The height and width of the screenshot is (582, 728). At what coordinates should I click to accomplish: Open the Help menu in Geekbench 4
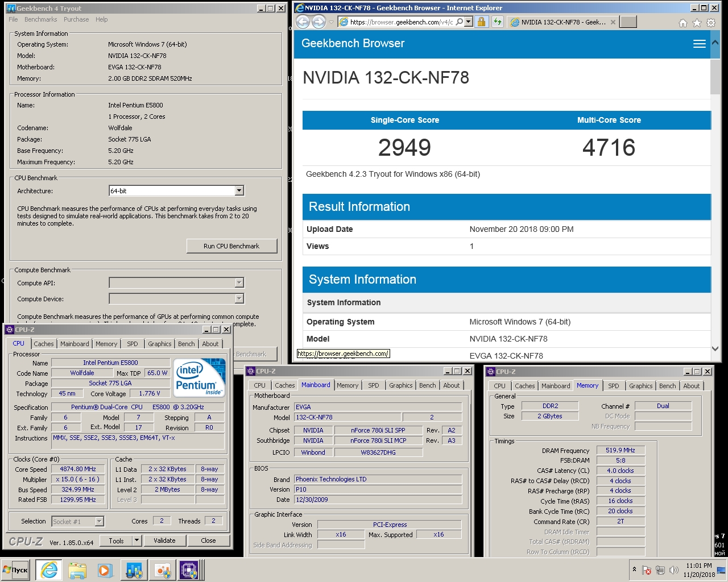click(101, 19)
